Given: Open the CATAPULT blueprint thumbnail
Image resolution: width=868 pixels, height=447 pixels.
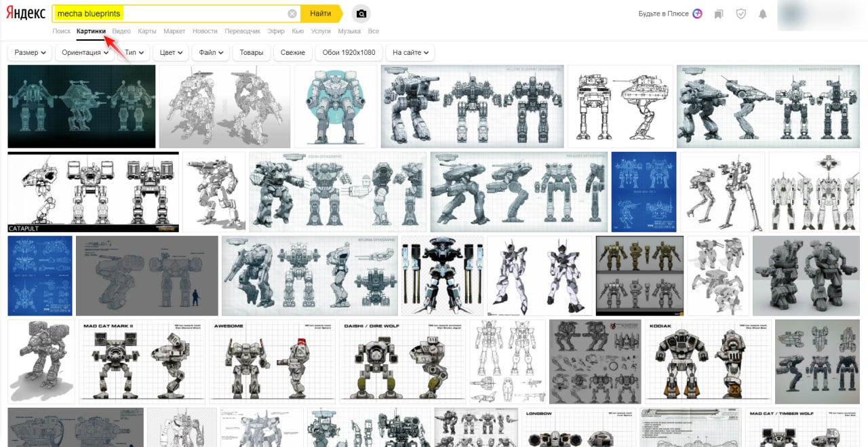Looking at the screenshot, I should [93, 192].
